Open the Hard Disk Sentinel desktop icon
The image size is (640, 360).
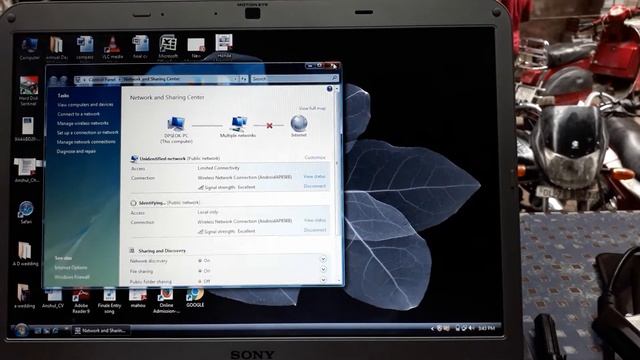28,91
